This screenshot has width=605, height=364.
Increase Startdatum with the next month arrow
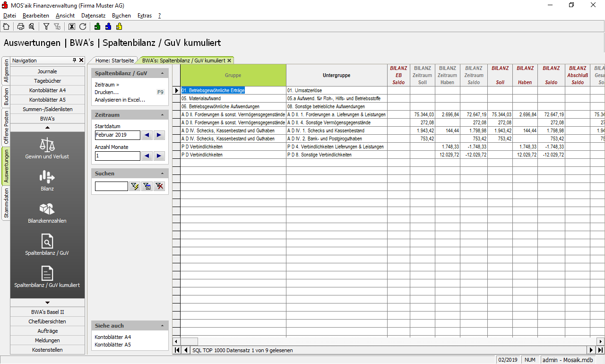[159, 135]
